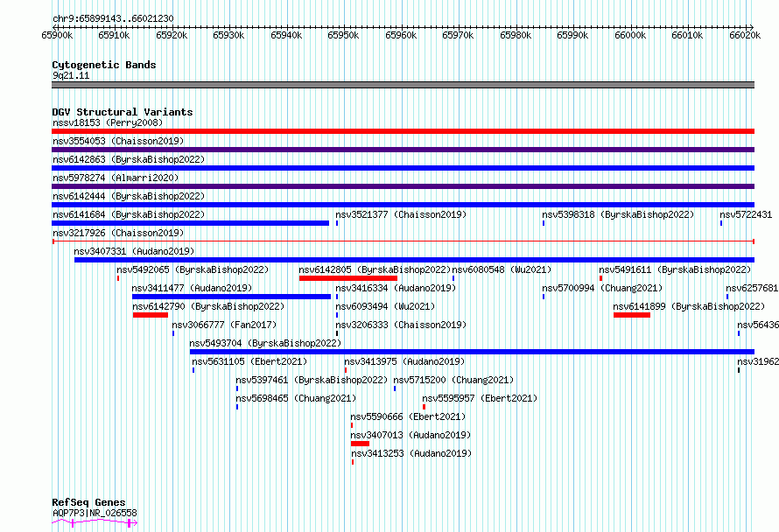The height and width of the screenshot is (532, 779).
Task: Select the red nssv18153 variant bar
Action: [403, 131]
